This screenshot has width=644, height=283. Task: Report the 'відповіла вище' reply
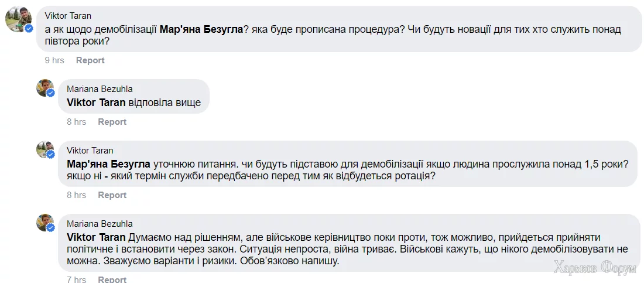coord(112,122)
